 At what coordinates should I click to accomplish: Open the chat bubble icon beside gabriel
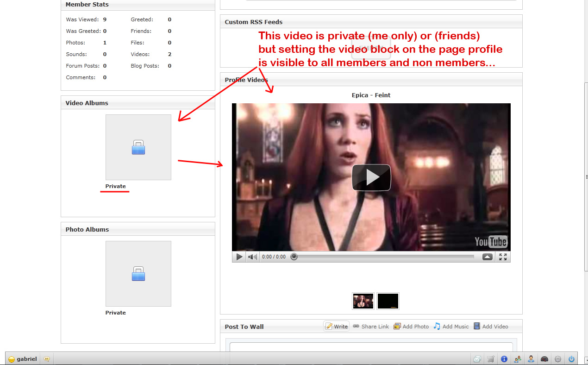point(47,359)
